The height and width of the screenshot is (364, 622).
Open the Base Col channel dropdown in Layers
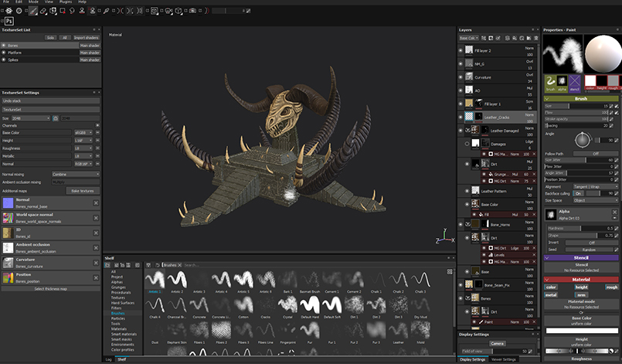tap(468, 38)
